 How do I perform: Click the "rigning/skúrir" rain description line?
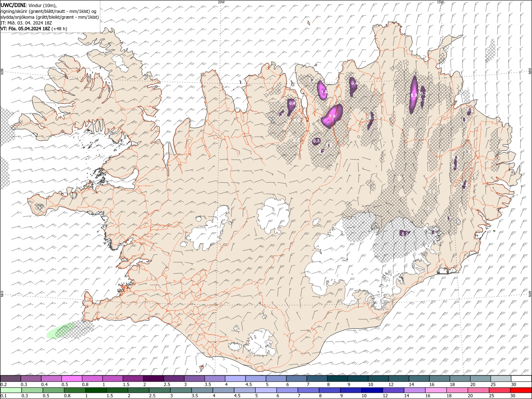pos(48,11)
